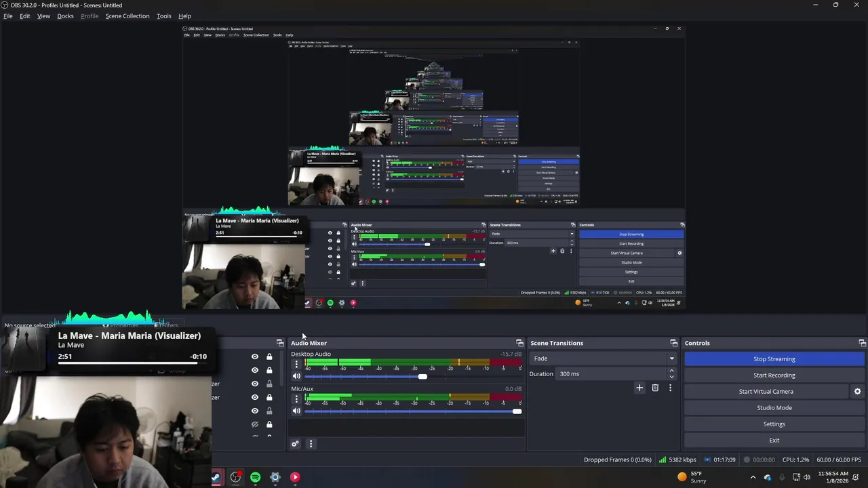Image resolution: width=868 pixels, height=488 pixels.
Task: Open Mic/Aux three-dot options menu
Action: click(x=296, y=399)
